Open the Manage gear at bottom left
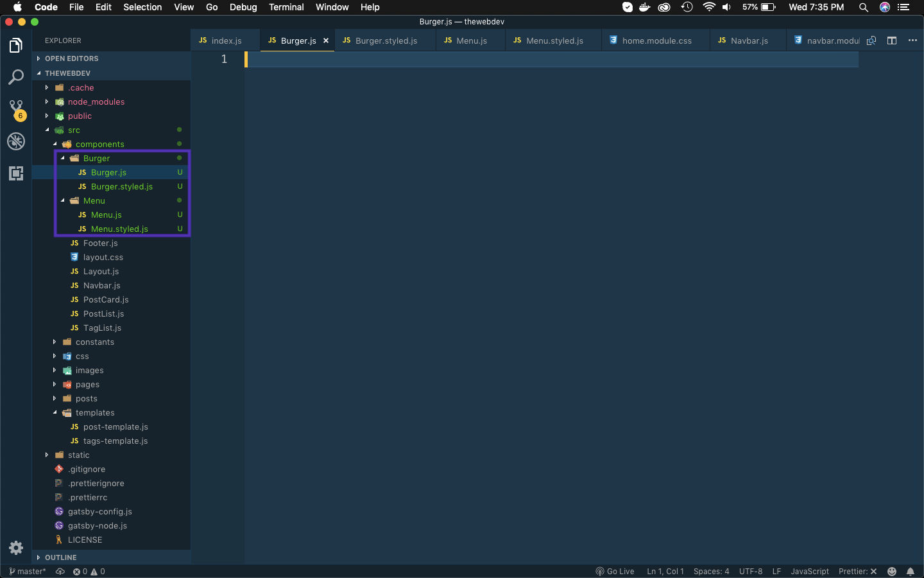Screen dimensions: 924x578 pos(16,548)
